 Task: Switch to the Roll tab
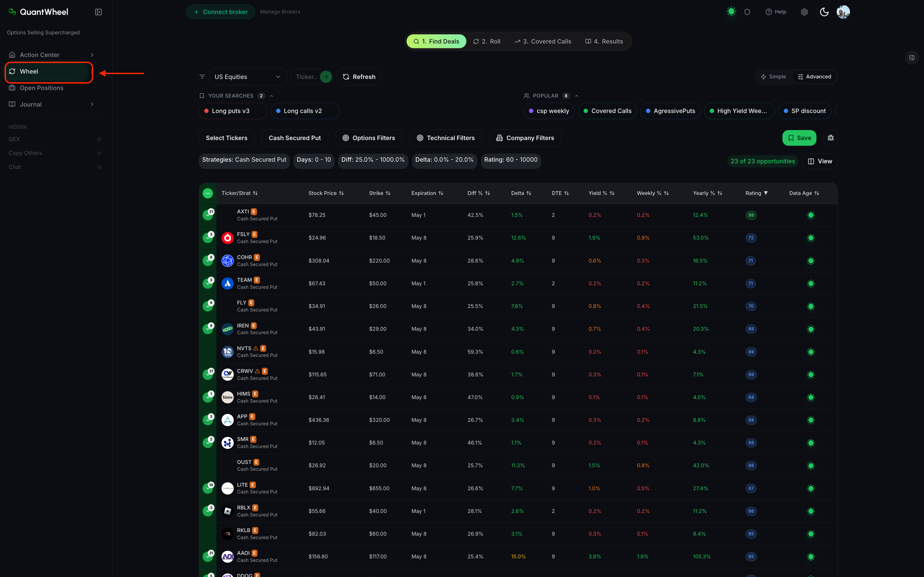pyautogui.click(x=487, y=41)
